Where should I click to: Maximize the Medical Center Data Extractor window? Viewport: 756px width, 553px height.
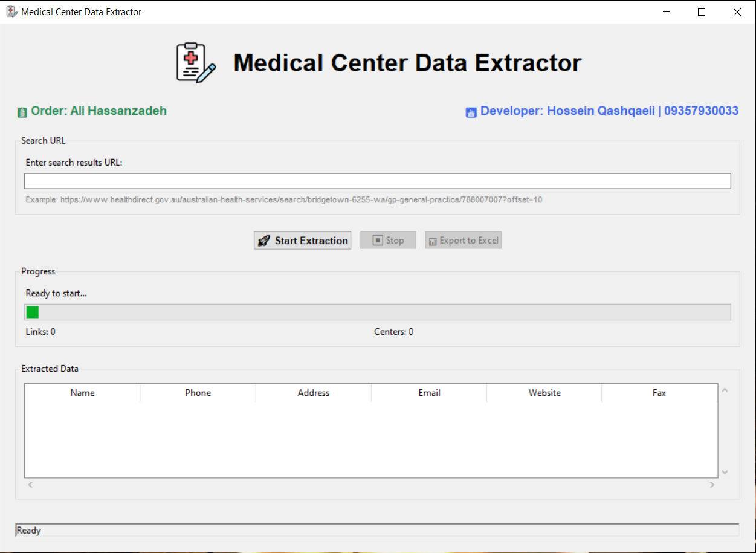702,12
